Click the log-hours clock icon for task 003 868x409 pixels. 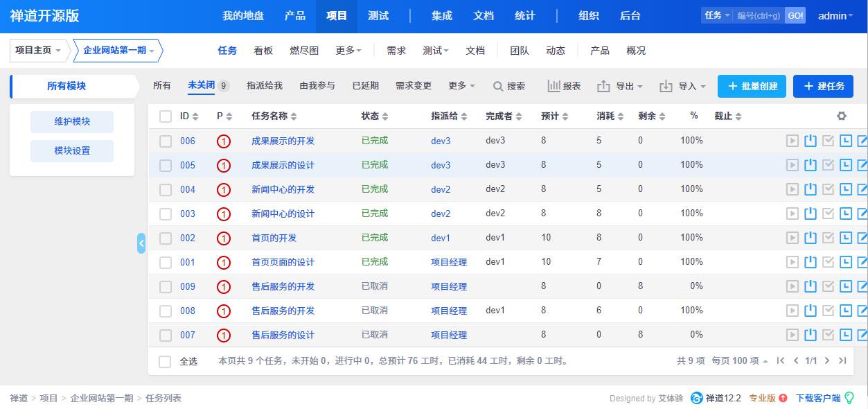845,214
